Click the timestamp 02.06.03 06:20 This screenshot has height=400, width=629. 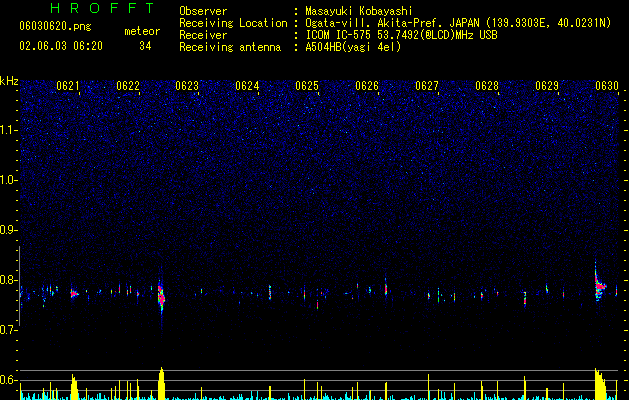point(61,46)
